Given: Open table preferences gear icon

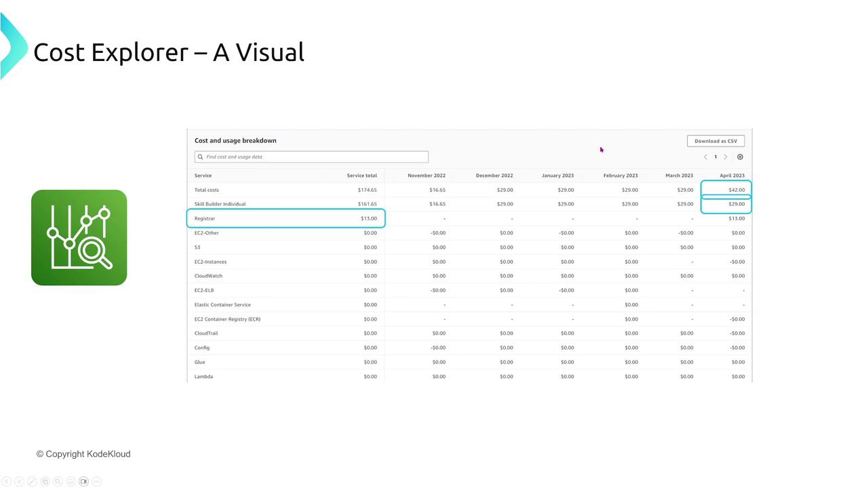Looking at the screenshot, I should [740, 157].
